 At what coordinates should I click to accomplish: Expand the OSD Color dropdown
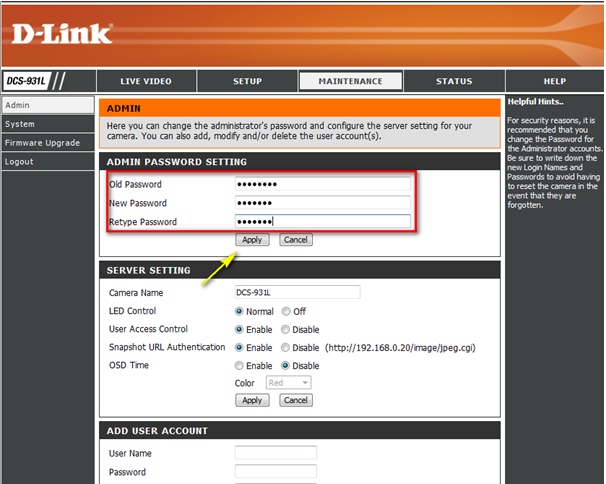(x=289, y=382)
